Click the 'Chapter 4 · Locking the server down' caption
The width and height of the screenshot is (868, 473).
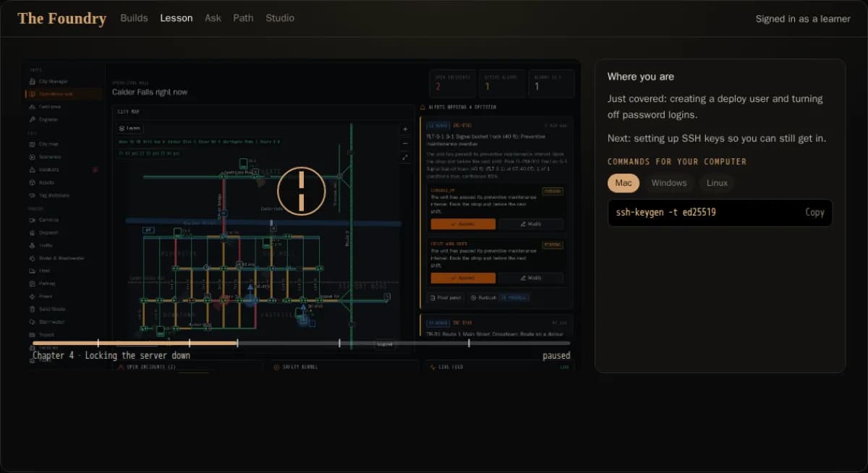111,356
